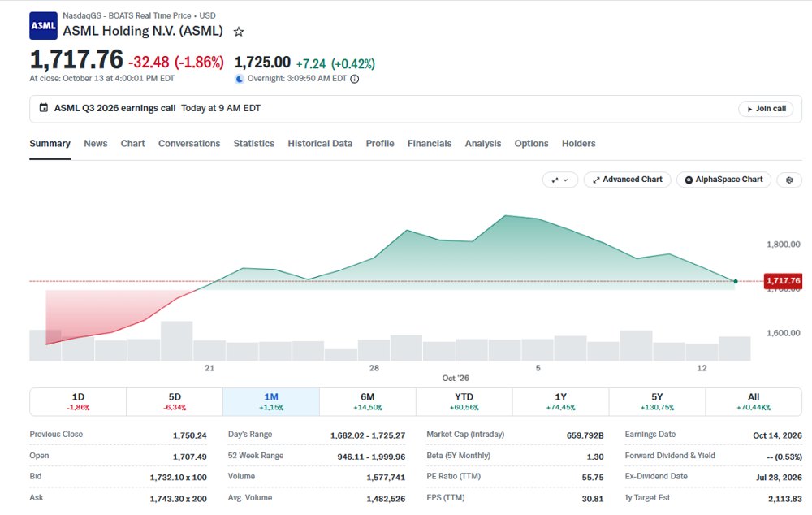812x515 pixels.
Task: Expand the chart comparison dropdown
Action: click(x=559, y=180)
